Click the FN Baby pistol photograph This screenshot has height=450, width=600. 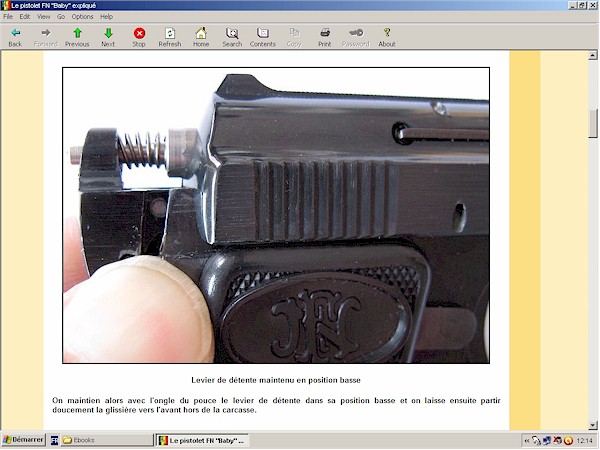click(276, 215)
